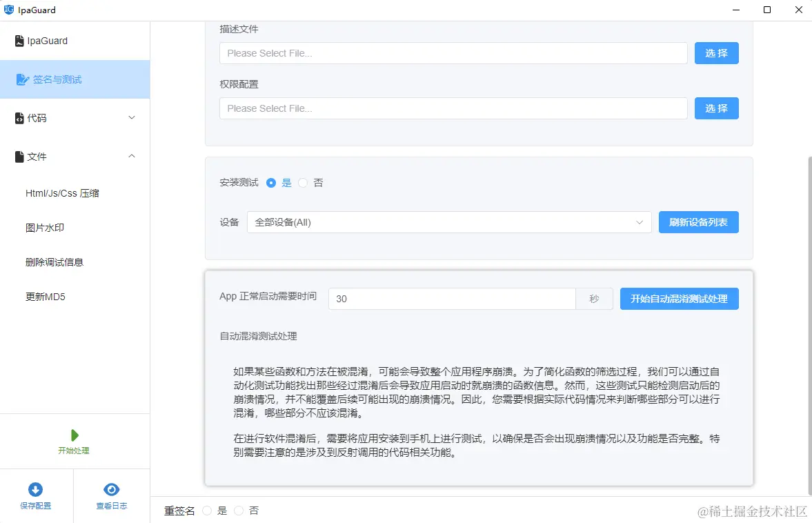Choose 是 for 重签名
The image size is (812, 523).
207,511
